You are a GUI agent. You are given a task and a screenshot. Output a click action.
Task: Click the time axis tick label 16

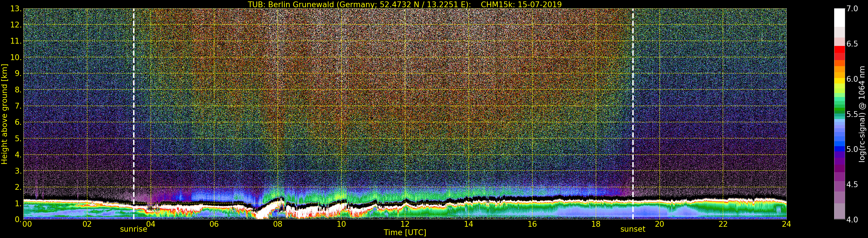[x=532, y=224]
